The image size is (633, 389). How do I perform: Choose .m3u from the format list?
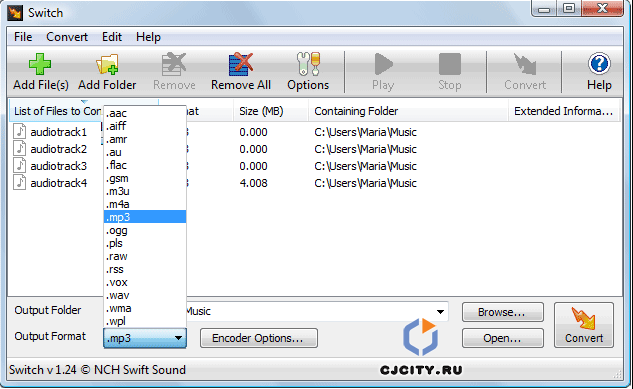tap(145, 191)
